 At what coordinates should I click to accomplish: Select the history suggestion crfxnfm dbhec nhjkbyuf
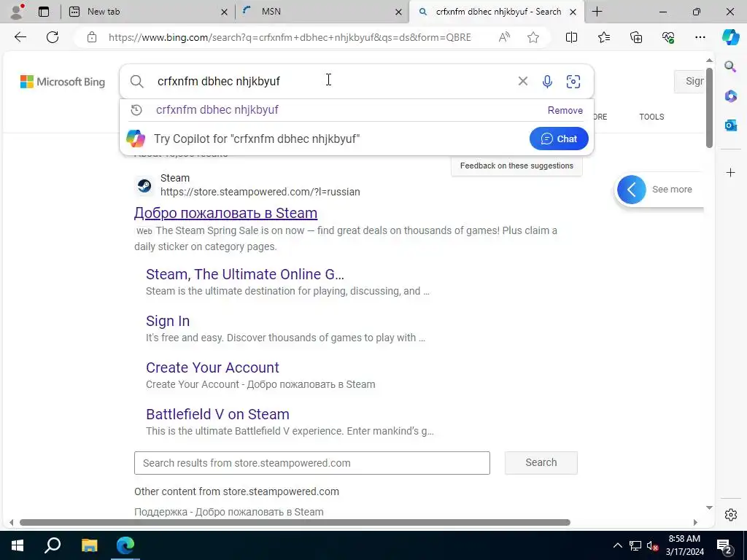(217, 109)
